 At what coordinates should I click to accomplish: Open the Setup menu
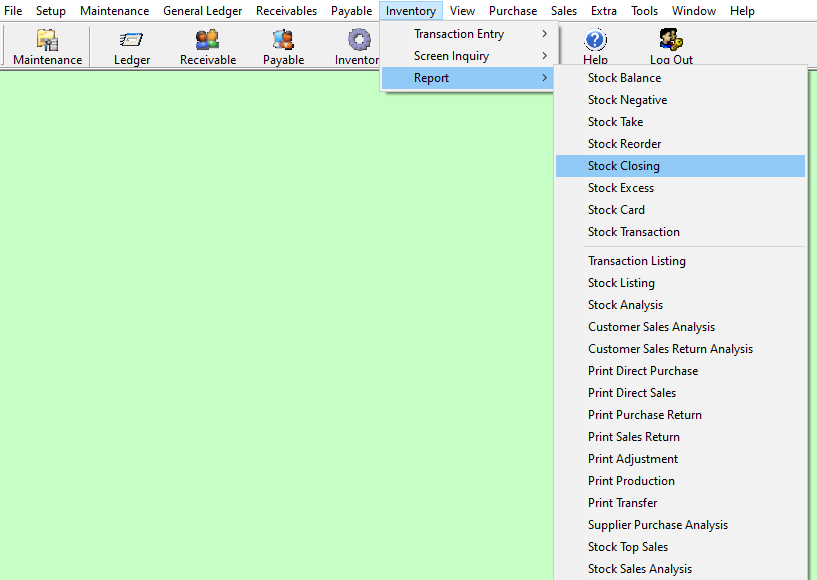pyautogui.click(x=51, y=11)
